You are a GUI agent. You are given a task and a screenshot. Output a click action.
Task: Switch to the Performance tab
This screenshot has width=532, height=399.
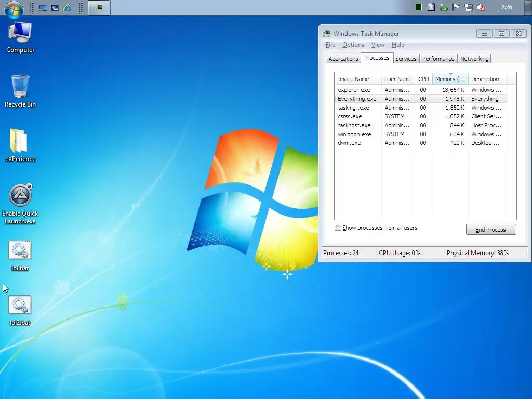coord(438,59)
